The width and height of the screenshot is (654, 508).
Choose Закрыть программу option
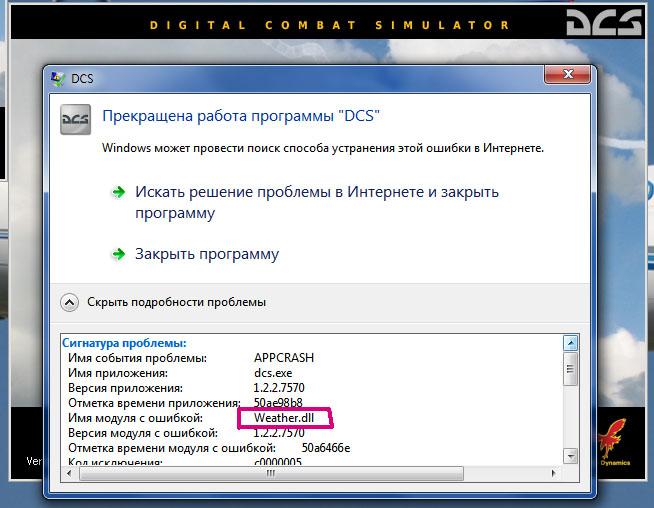tap(207, 254)
